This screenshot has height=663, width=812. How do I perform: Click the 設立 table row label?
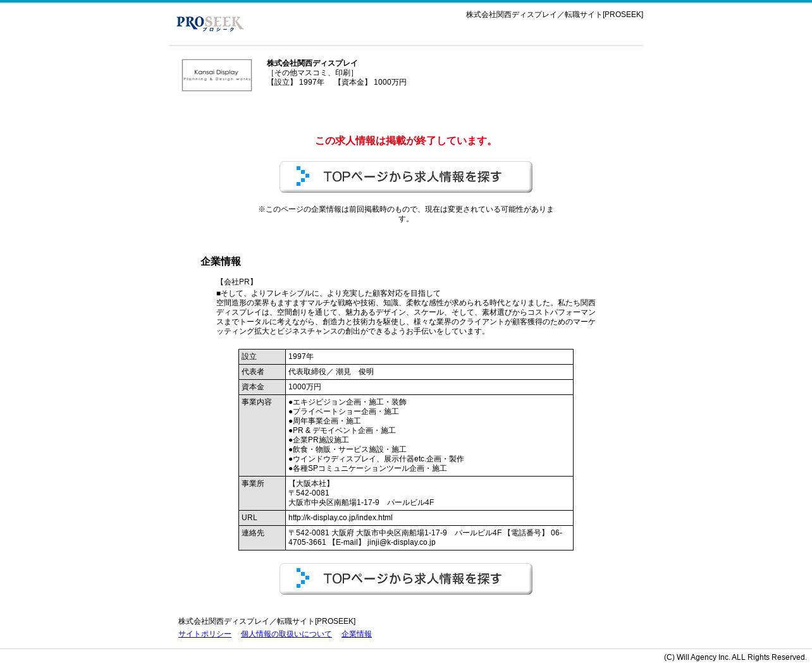pos(249,356)
